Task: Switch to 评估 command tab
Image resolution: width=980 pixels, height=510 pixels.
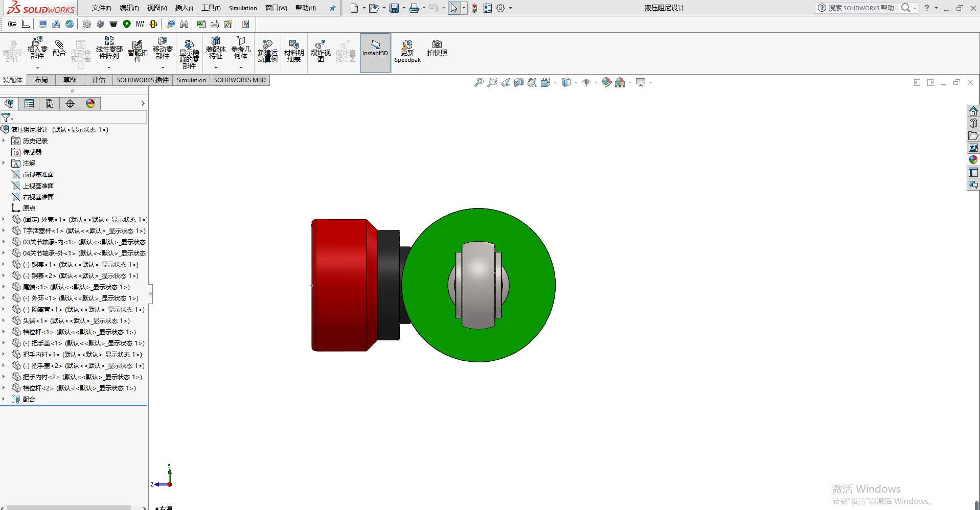Action: [x=99, y=80]
